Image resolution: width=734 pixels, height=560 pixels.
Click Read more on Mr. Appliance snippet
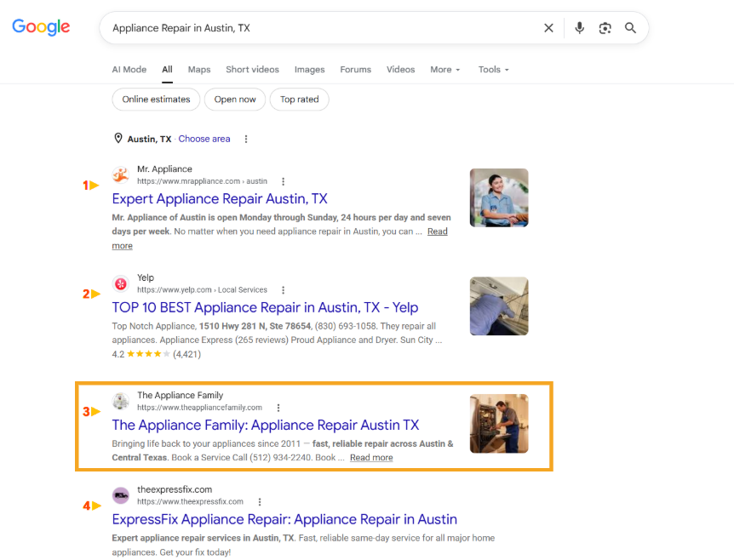(x=437, y=231)
